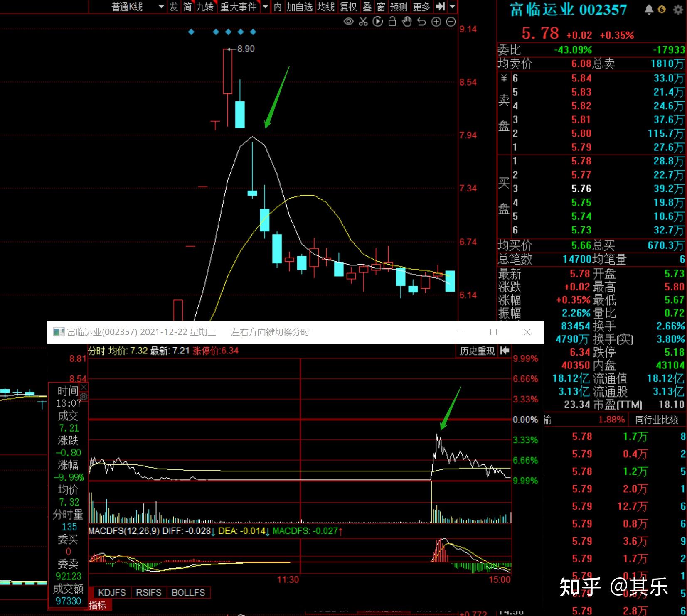Click the collapse-panel arrow icon after 更多
The image size is (687, 616).
pos(441,6)
